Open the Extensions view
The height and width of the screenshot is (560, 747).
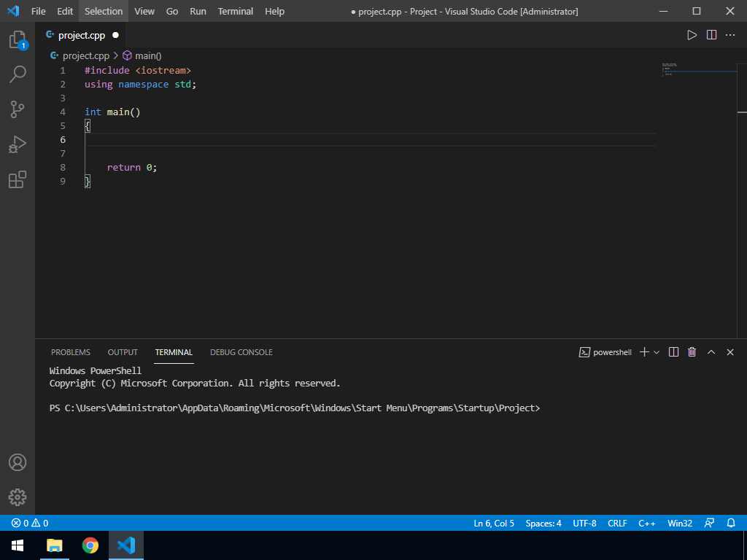(18, 179)
